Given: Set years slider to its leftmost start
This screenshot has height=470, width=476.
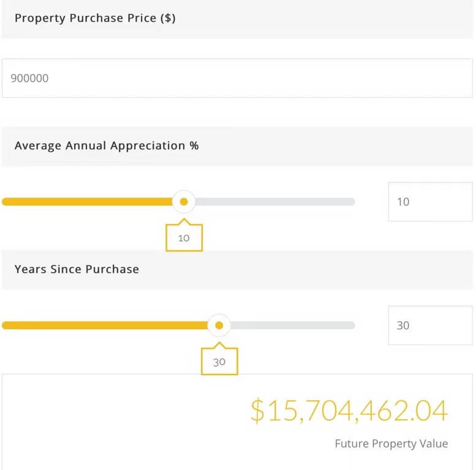Looking at the screenshot, I should [4, 326].
